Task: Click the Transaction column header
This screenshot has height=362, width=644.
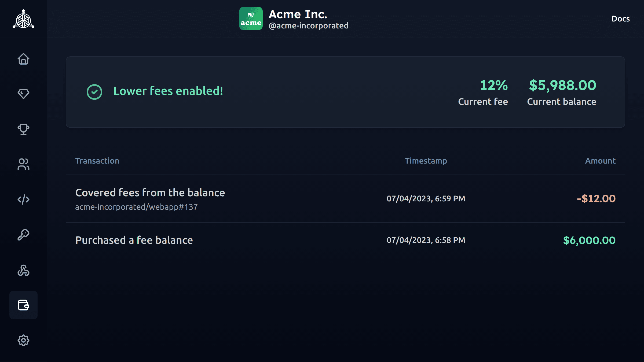Action: click(x=97, y=161)
